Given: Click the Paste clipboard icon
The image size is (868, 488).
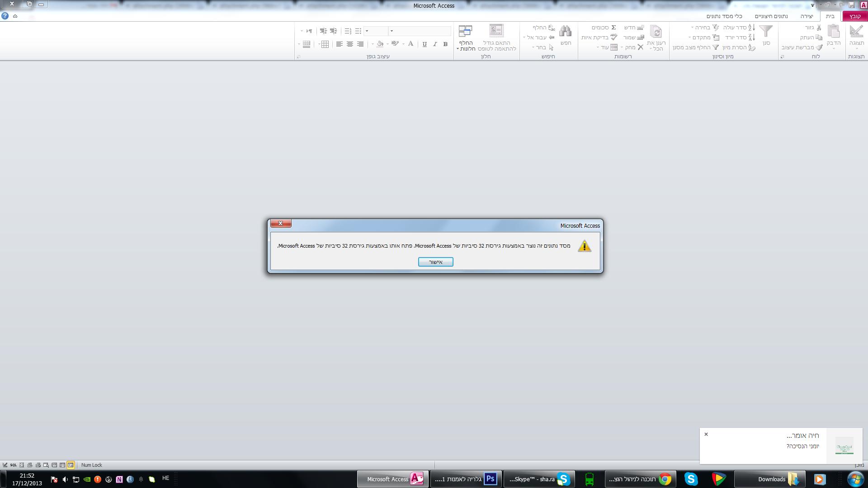Looking at the screenshot, I should [x=834, y=32].
